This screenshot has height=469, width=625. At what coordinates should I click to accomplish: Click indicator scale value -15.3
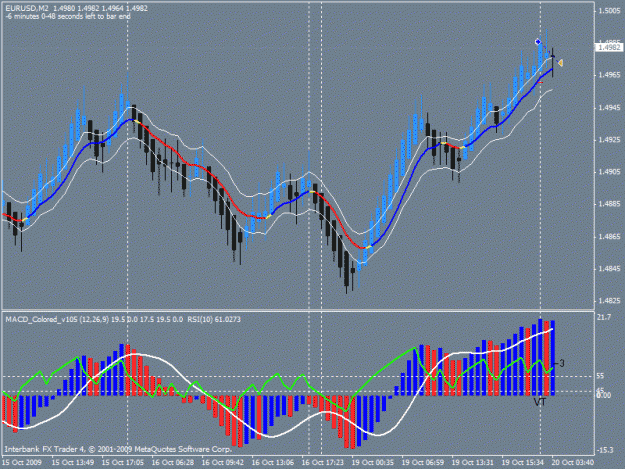click(x=605, y=450)
